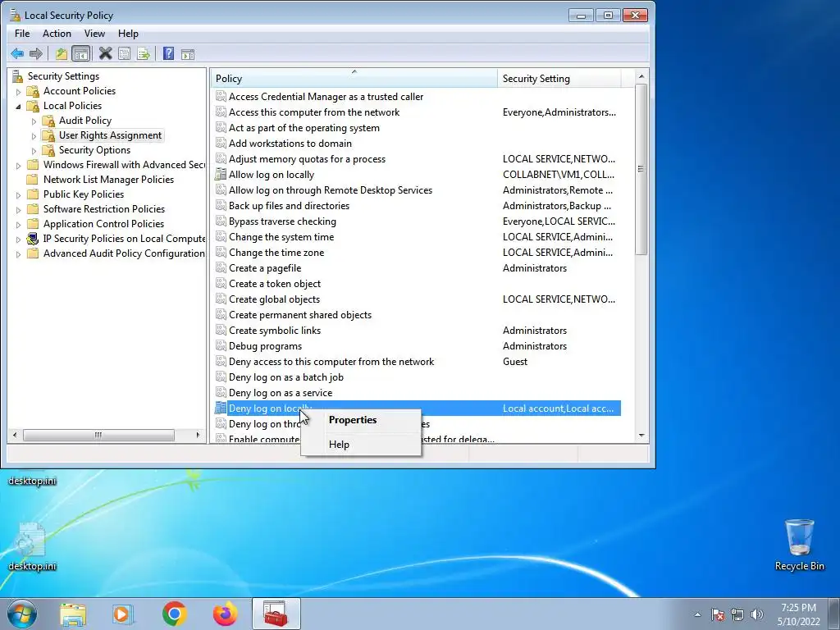Launch Chrome from the taskbar
This screenshot has height=630, width=840.
pos(175,614)
